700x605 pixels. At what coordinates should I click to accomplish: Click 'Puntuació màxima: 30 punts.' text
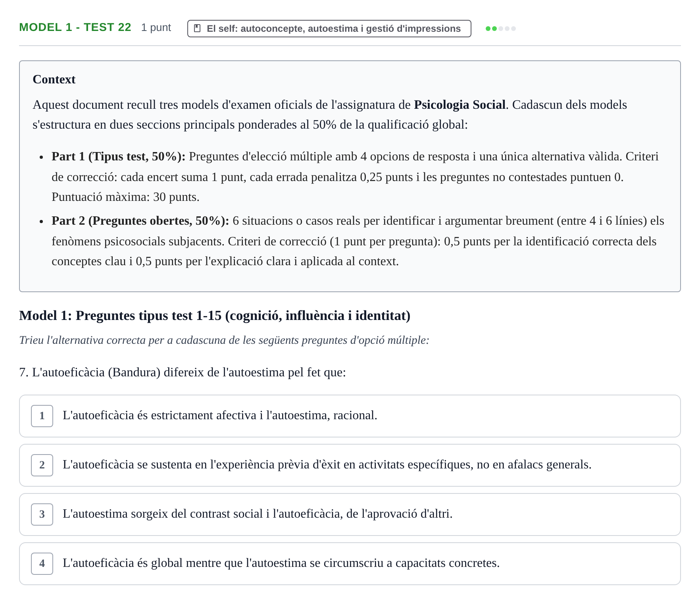pos(125,197)
